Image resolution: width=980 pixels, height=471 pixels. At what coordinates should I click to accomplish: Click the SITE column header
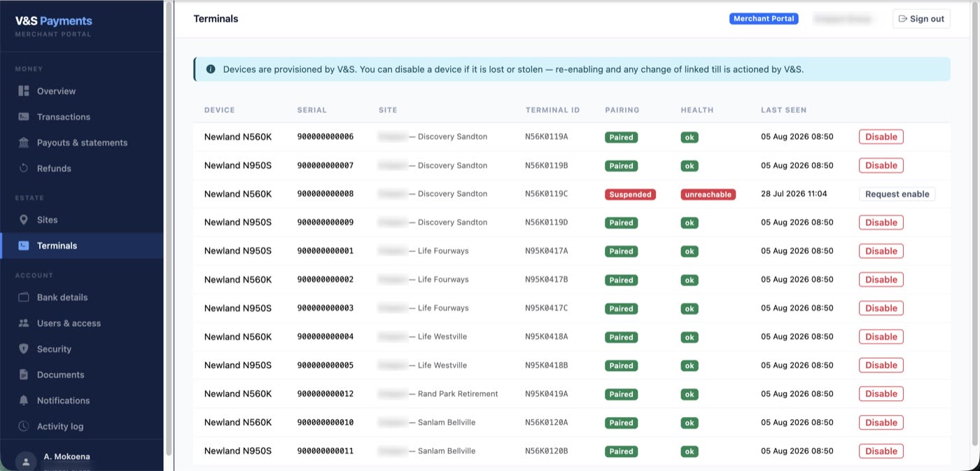pos(388,110)
